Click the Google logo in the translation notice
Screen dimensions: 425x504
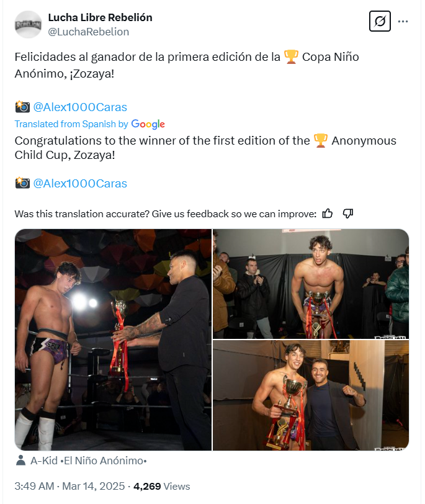148,124
